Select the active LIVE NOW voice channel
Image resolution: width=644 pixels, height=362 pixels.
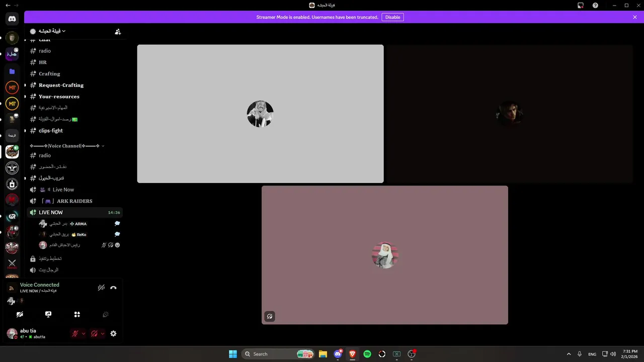point(74,212)
